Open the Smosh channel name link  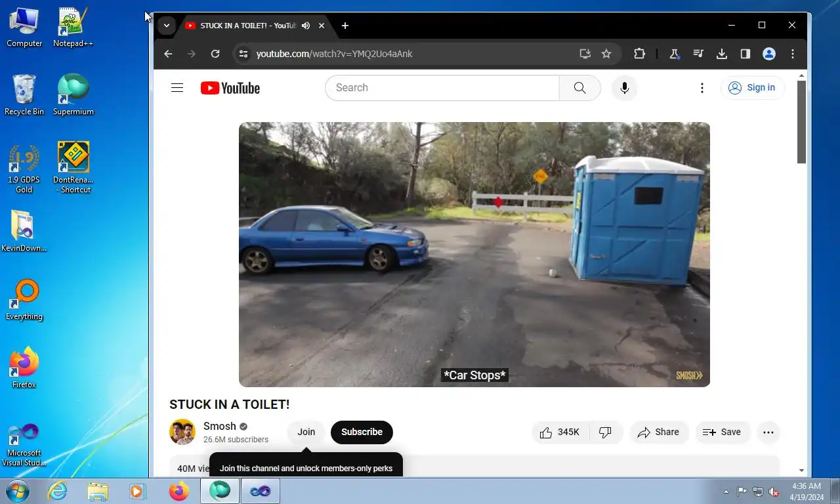point(219,426)
